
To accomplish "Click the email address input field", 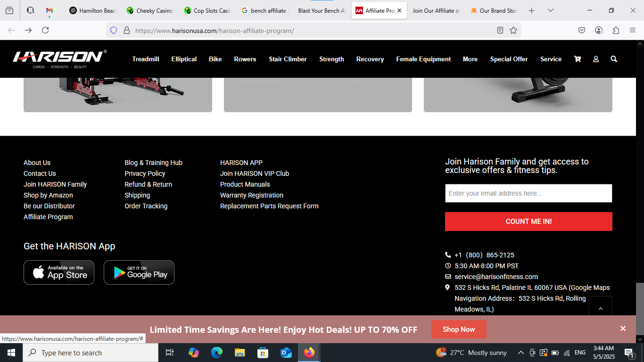I will tap(528, 193).
